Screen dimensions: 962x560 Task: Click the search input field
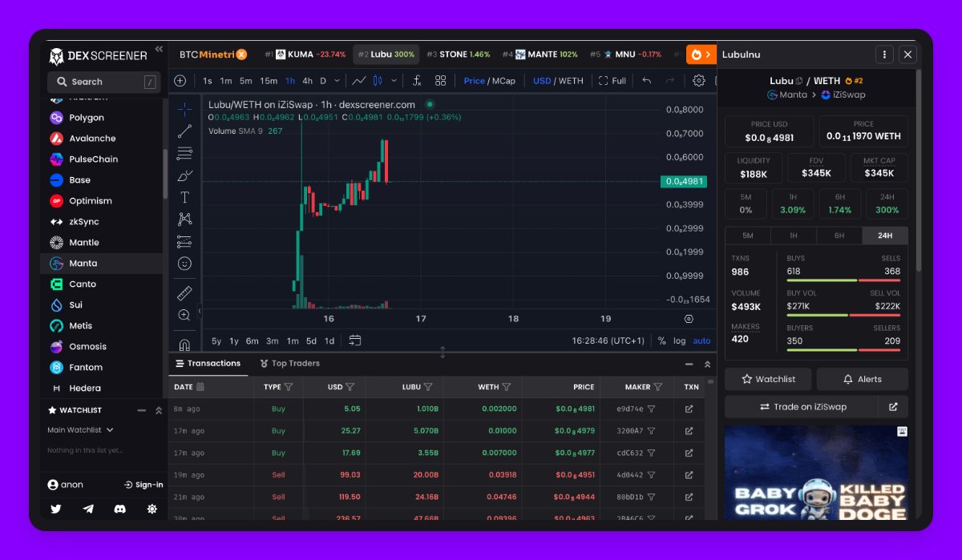[x=104, y=82]
